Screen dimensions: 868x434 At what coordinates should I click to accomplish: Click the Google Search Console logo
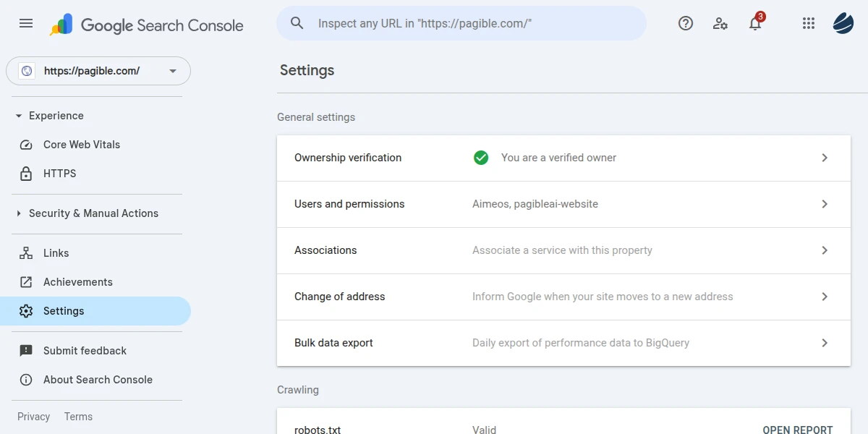[147, 25]
